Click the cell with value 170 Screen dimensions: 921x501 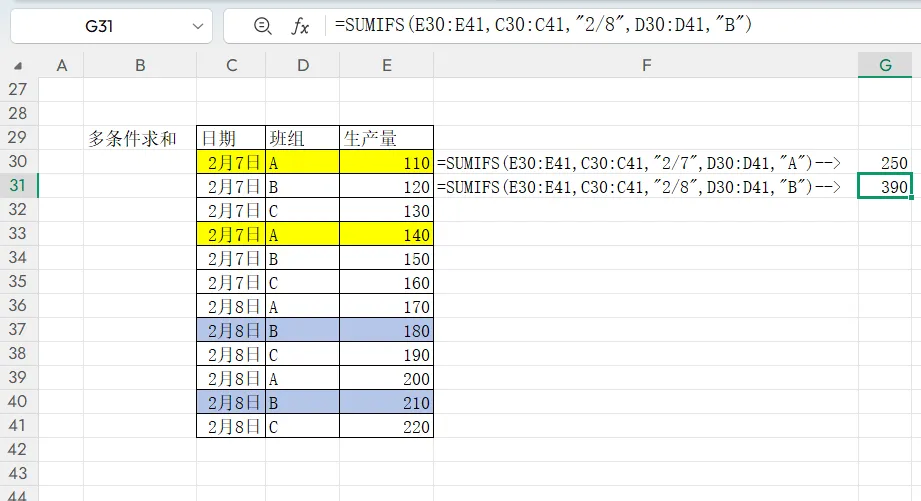coord(386,307)
